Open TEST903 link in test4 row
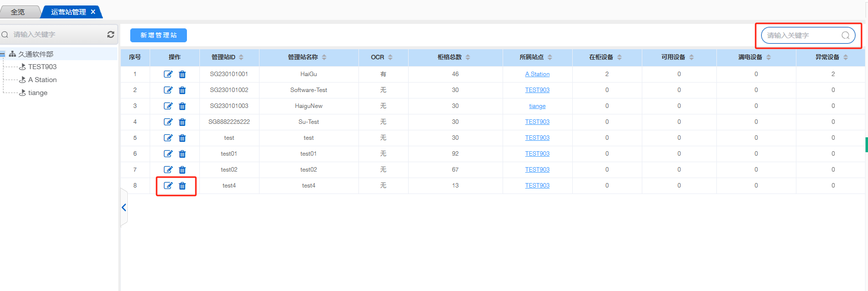 pos(537,186)
